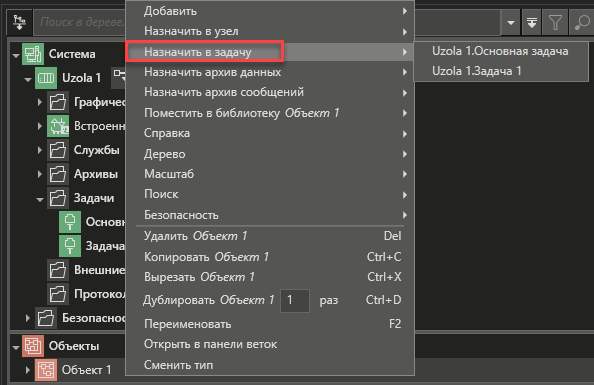Click the Встроенные built-in icon

pyautogui.click(x=58, y=126)
